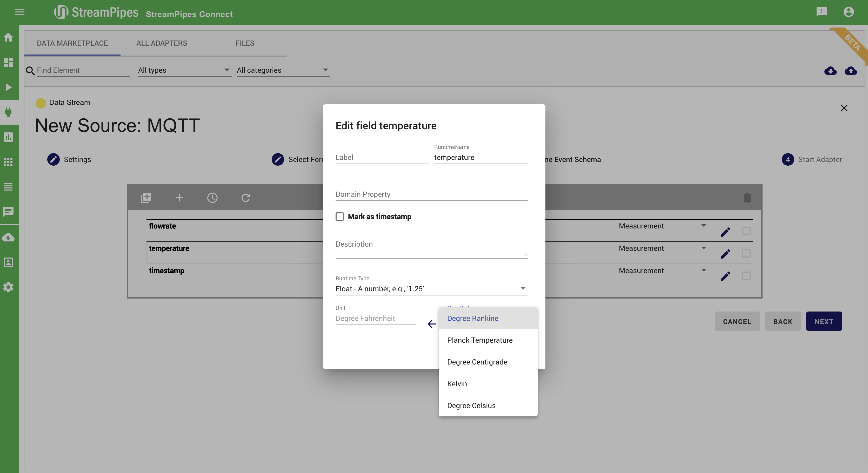
Task: Select Degree Celsius from unit list
Action: click(471, 406)
